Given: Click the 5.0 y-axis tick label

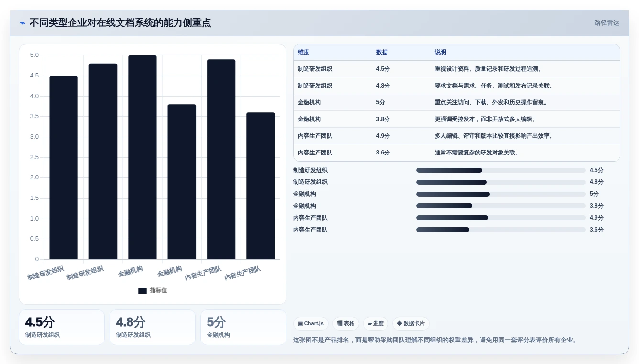Looking at the screenshot, I should coord(34,55).
